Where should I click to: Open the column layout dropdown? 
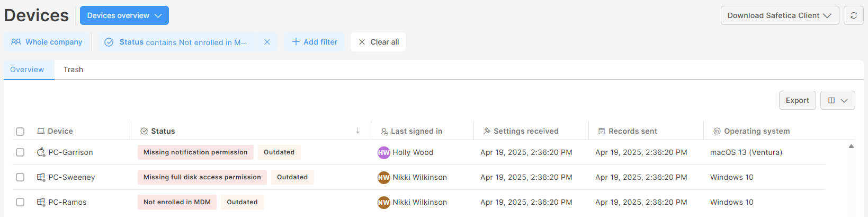pos(837,100)
